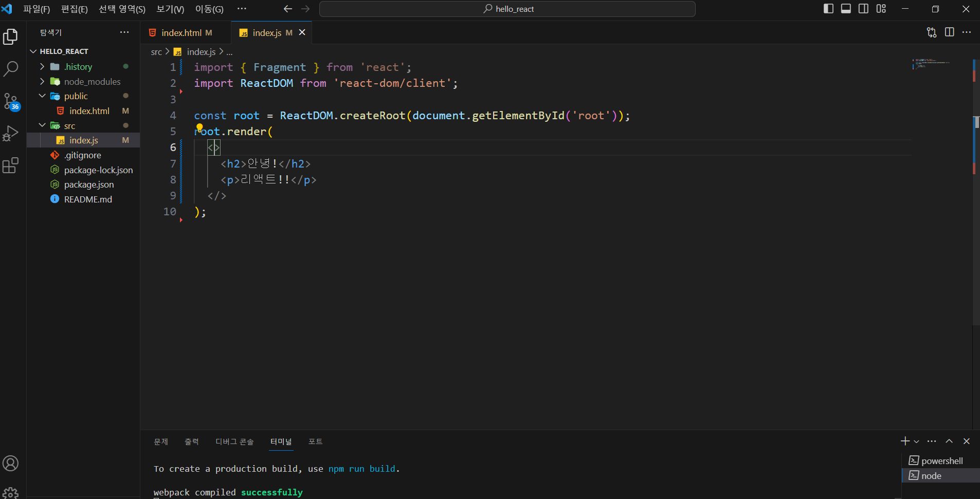Screen dimensions: 980x499
Task: Maximize the panel with up chevron
Action: point(949,441)
